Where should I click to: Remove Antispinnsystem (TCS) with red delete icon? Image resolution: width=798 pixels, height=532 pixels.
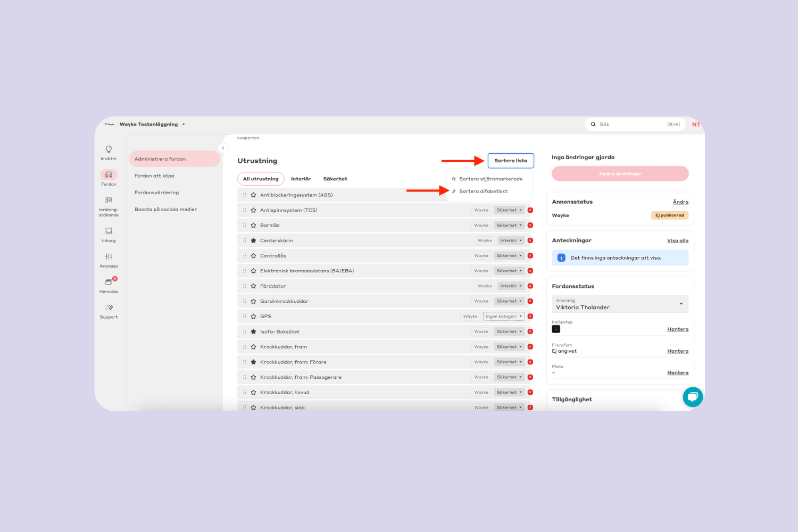530,210
